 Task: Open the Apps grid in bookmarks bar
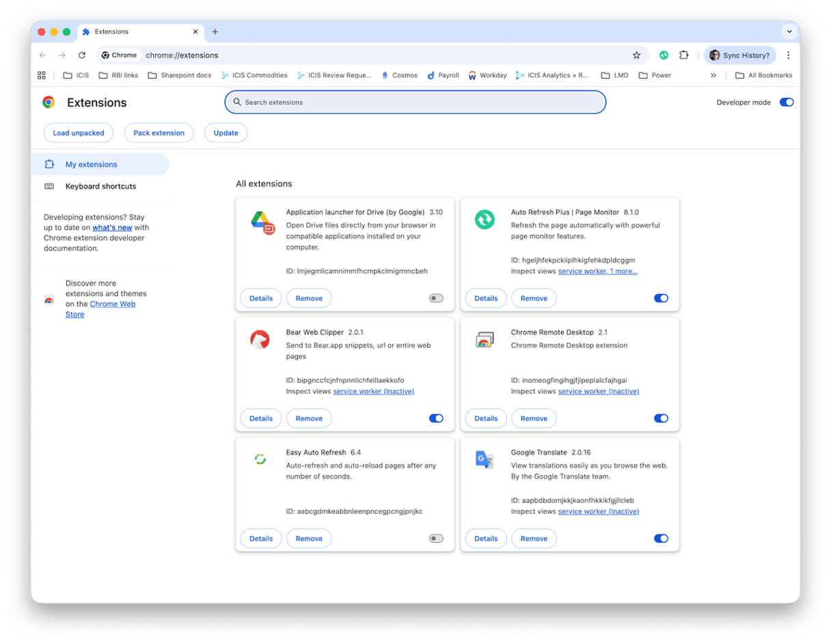pos(42,75)
